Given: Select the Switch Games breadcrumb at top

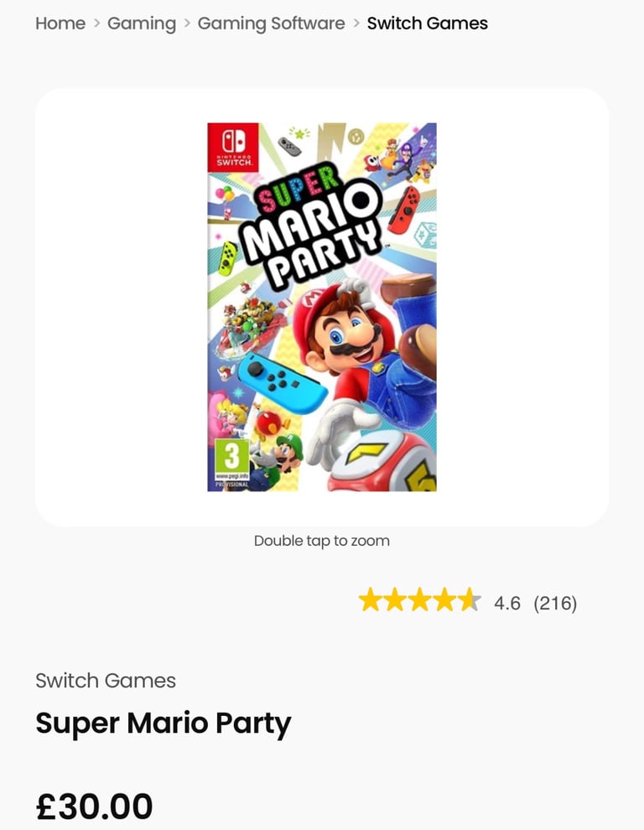Looking at the screenshot, I should point(428,23).
